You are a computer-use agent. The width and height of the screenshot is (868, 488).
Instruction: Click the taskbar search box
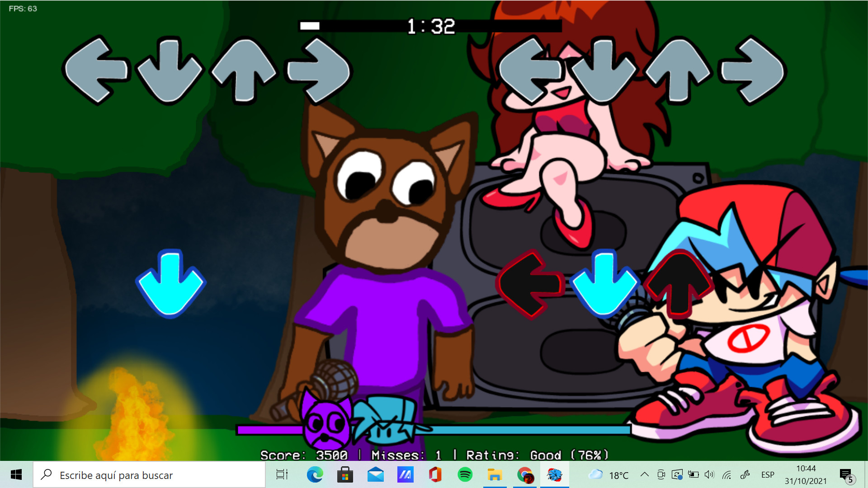coord(149,475)
